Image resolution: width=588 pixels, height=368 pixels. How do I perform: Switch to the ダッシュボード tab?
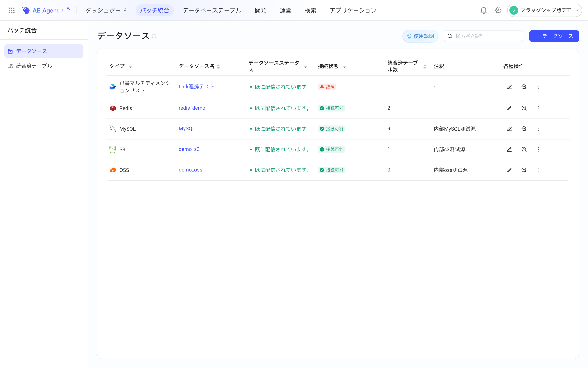click(x=106, y=10)
